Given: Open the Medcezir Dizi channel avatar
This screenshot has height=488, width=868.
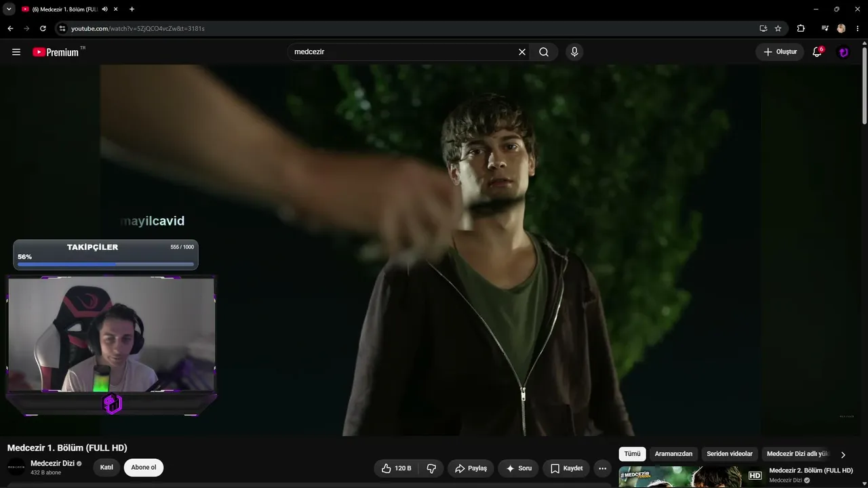Looking at the screenshot, I should pyautogui.click(x=16, y=467).
